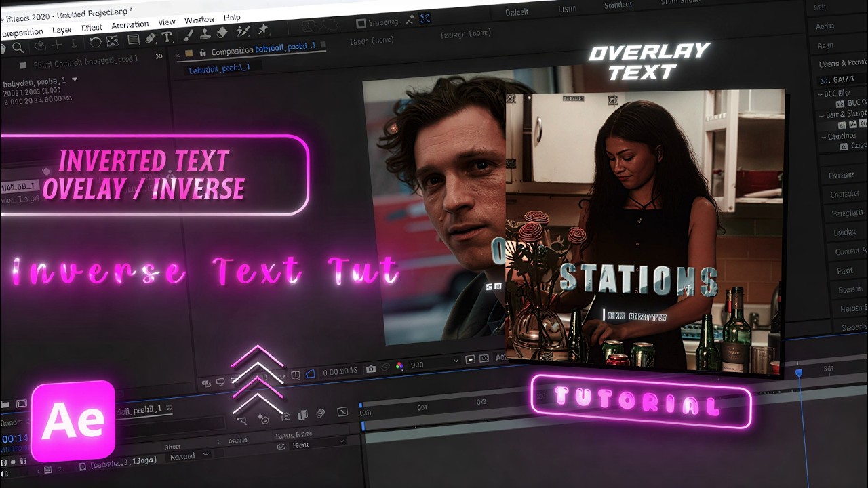Viewport: 868px width, 488px height.
Task: Open the Active Camera view dropdown
Action: [x=501, y=357]
